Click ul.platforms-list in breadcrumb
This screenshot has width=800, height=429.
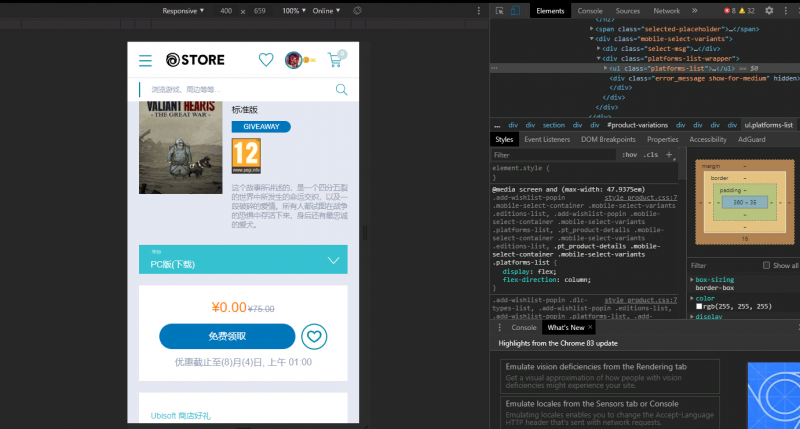coord(768,125)
